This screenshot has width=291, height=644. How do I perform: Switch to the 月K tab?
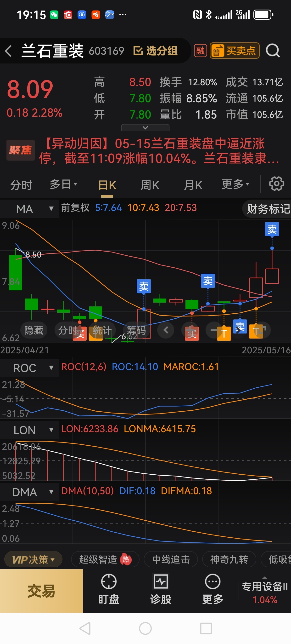(193, 185)
